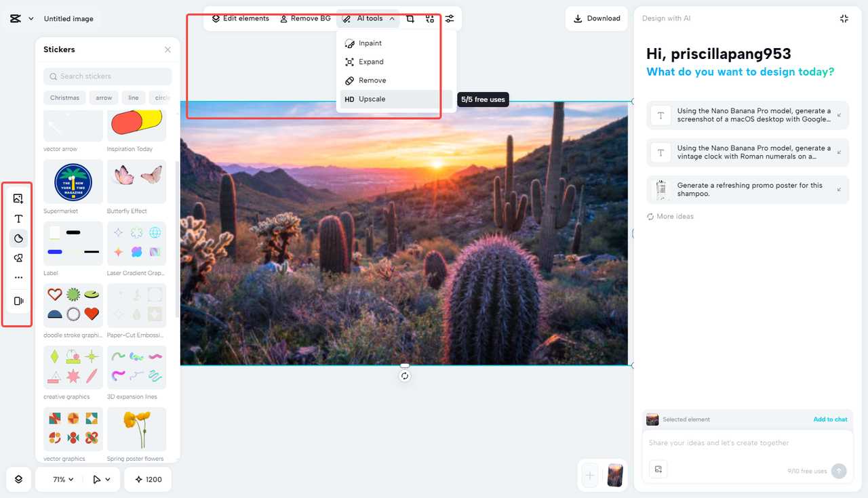Choose Expand in the AI tools menu
Screen dimensions: 868x498
tap(370, 61)
